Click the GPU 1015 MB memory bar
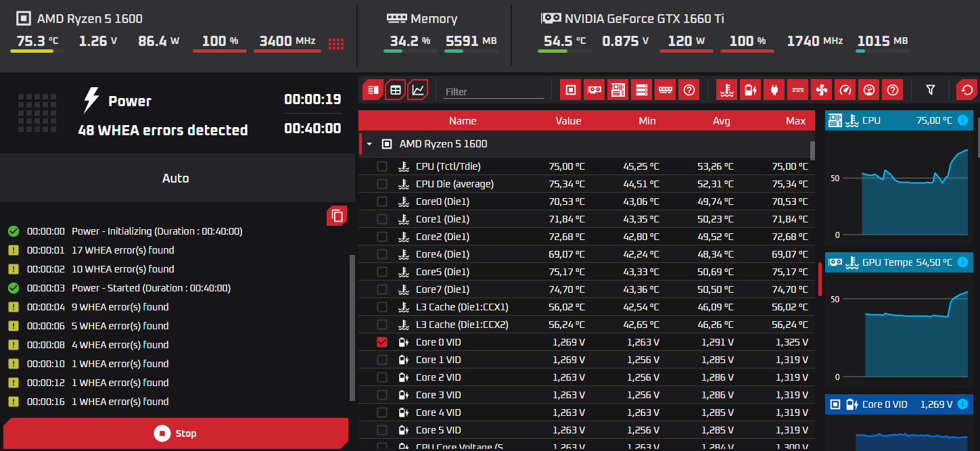The width and height of the screenshot is (980, 451). (883, 51)
